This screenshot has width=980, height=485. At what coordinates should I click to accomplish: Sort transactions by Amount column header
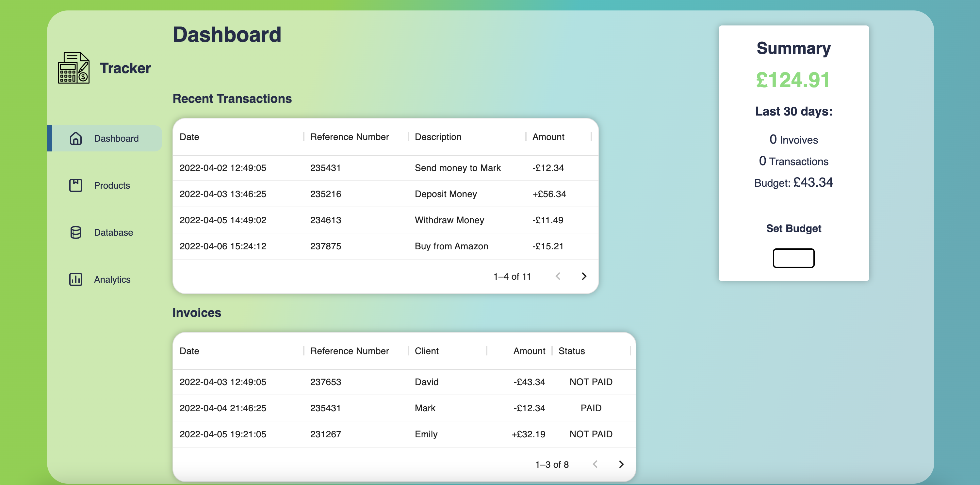click(x=548, y=137)
